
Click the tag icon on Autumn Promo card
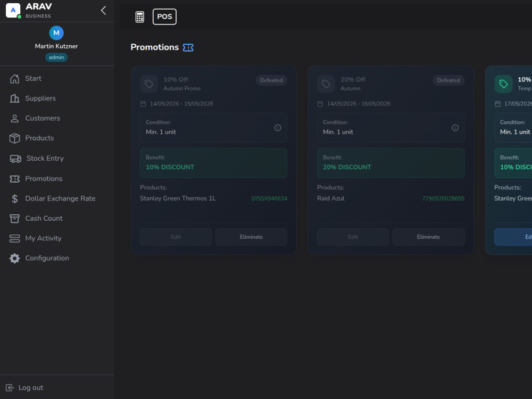149,84
